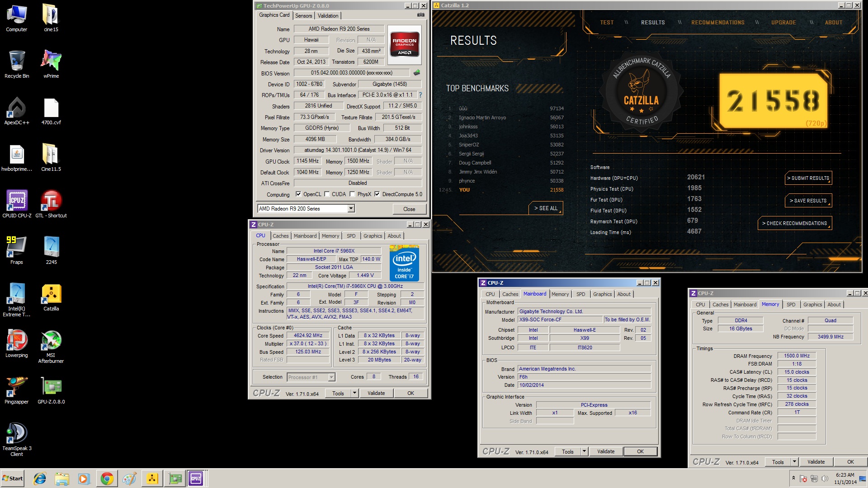This screenshot has width=868, height=488.
Task: Toggle the DirectCompute 5.0 checkbox
Action: click(x=377, y=194)
